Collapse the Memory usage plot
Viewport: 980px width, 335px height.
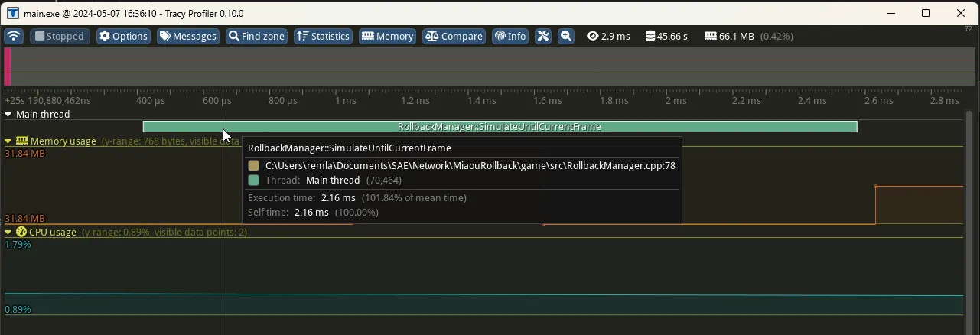point(8,141)
